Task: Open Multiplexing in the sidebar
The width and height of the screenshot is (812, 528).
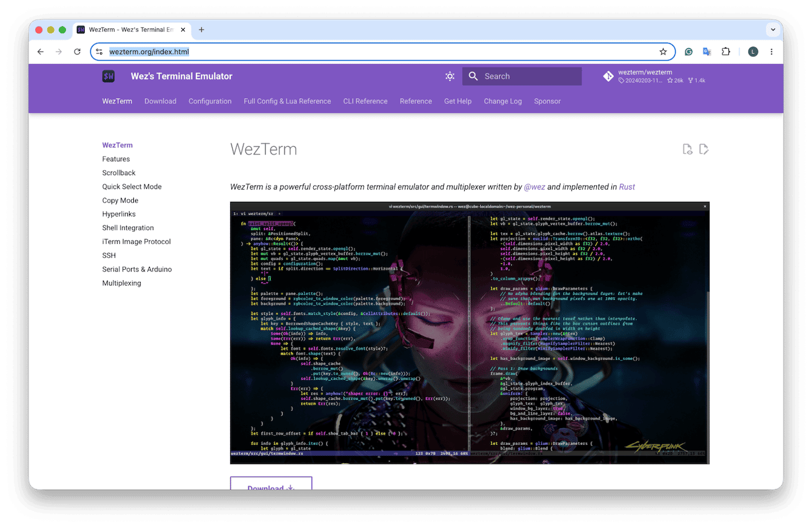Action: (121, 283)
